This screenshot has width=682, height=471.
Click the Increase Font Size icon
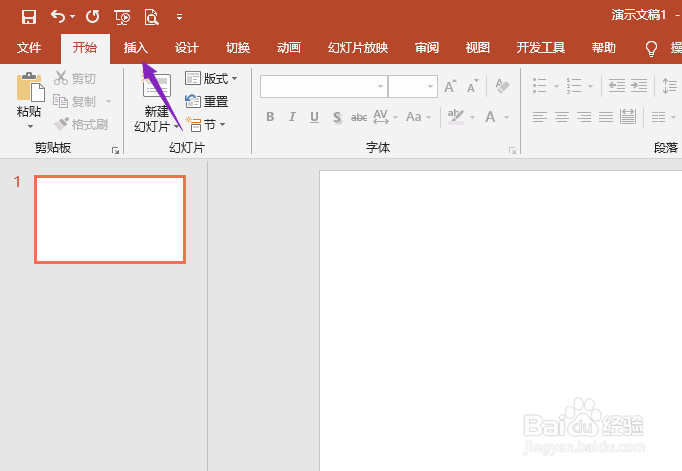[450, 86]
